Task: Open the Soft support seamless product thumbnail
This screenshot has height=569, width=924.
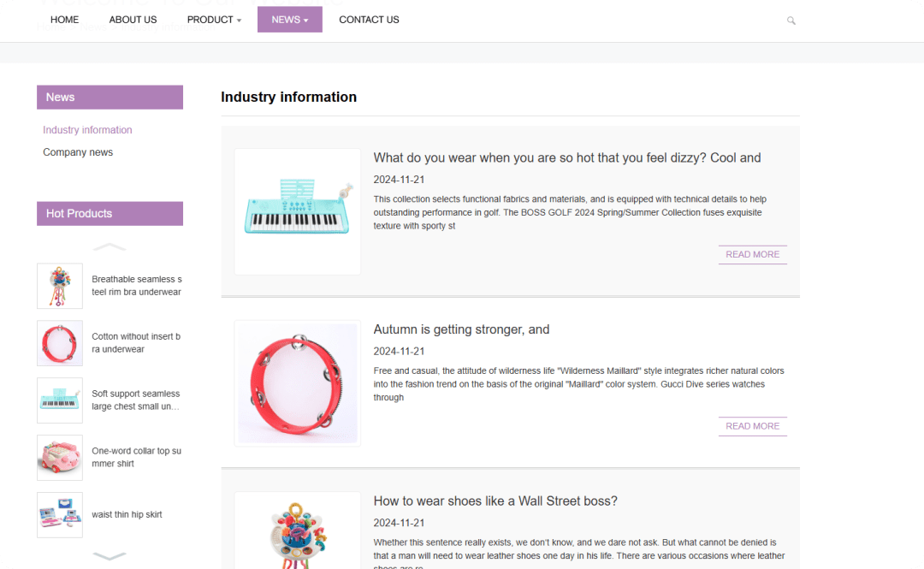Action: 60,400
